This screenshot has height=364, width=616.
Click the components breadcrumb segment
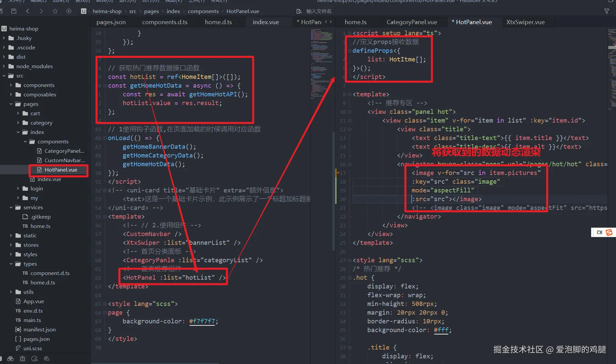click(203, 11)
